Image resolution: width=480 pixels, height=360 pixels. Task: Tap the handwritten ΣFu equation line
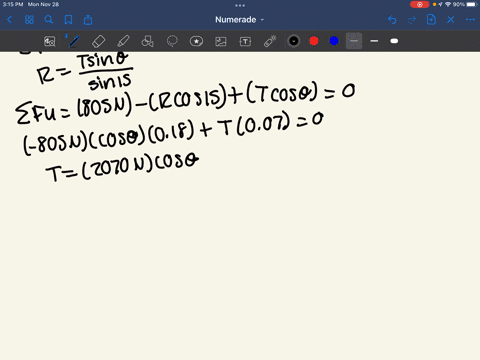(185, 103)
